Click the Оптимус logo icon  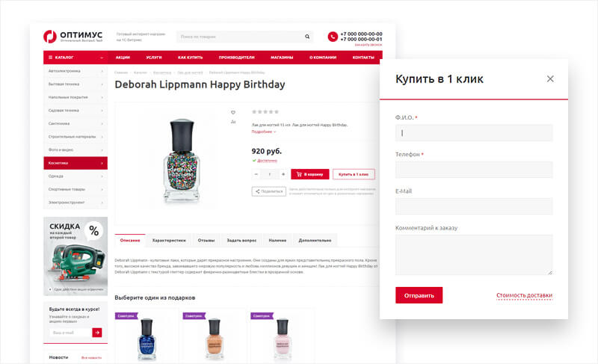(x=50, y=36)
